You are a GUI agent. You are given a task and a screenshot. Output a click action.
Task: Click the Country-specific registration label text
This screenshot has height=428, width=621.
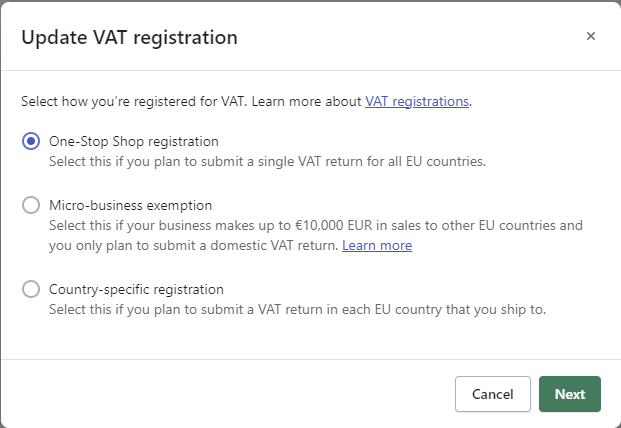tap(136, 289)
